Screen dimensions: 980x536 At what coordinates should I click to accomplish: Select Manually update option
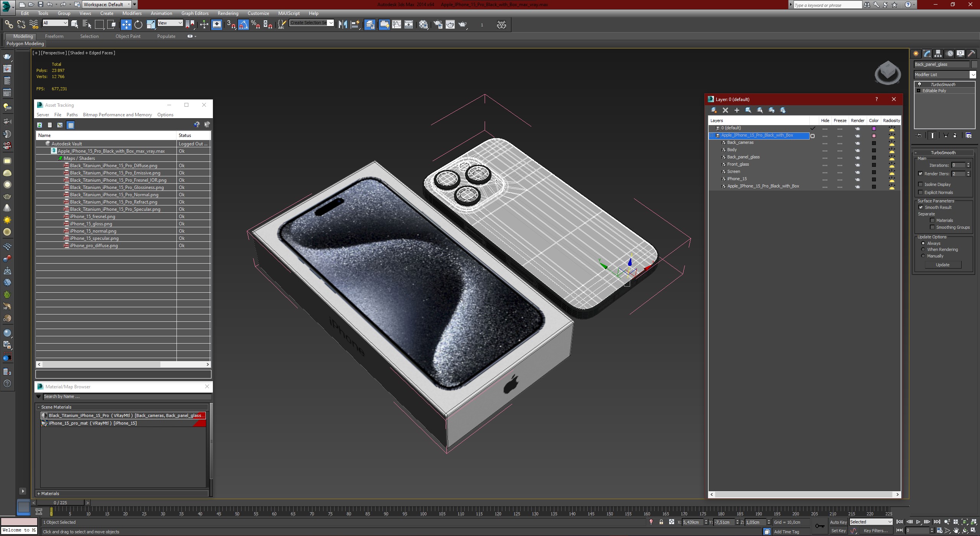point(923,256)
